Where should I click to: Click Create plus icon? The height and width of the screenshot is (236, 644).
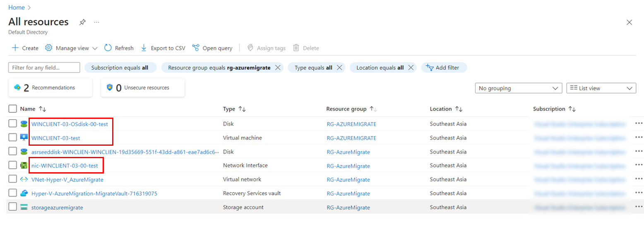(x=15, y=48)
